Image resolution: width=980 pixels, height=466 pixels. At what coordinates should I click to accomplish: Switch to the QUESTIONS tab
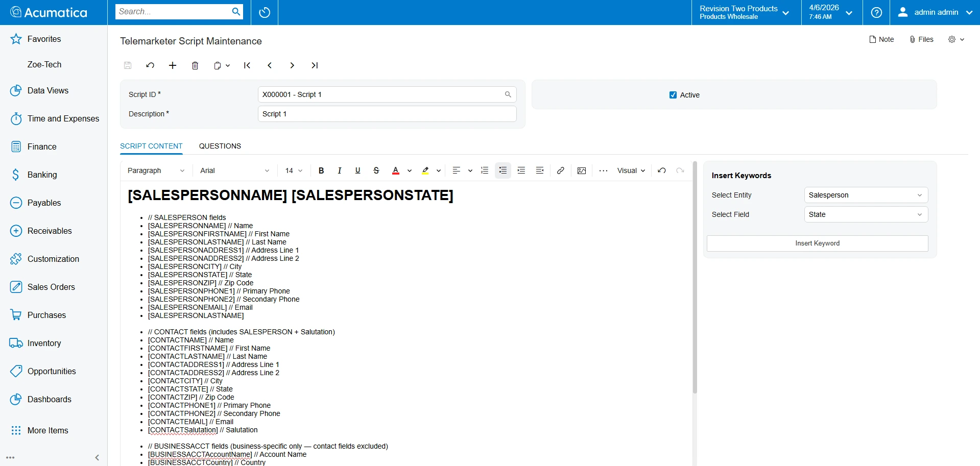[x=220, y=146]
